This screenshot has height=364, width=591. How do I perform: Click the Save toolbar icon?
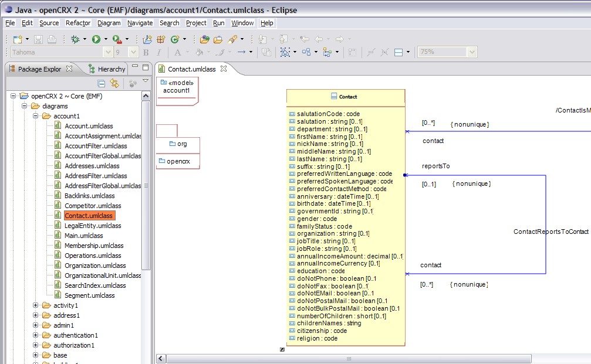[38, 39]
